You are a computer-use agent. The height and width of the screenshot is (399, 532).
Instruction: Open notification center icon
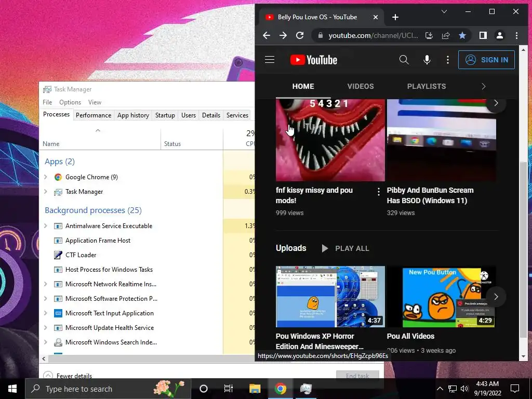[515, 389]
